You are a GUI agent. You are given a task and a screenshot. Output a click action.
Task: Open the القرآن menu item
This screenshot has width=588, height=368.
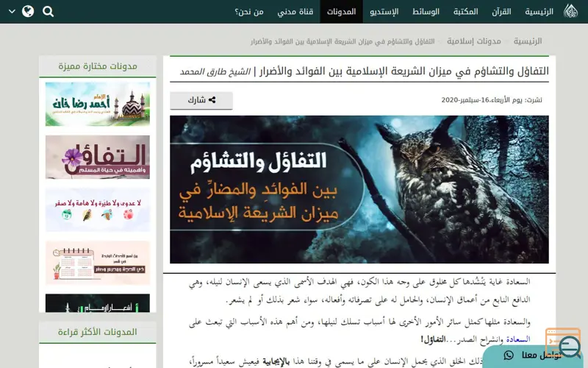click(x=501, y=12)
